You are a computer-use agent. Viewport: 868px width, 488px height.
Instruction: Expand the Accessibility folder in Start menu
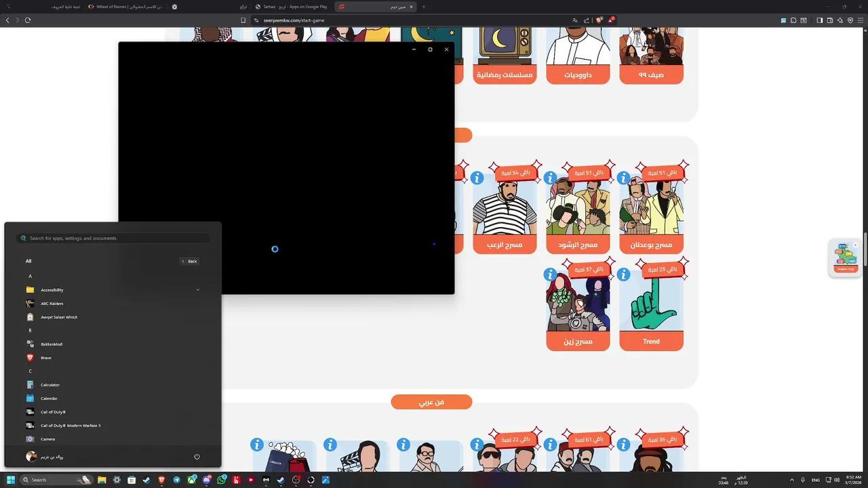pos(113,290)
